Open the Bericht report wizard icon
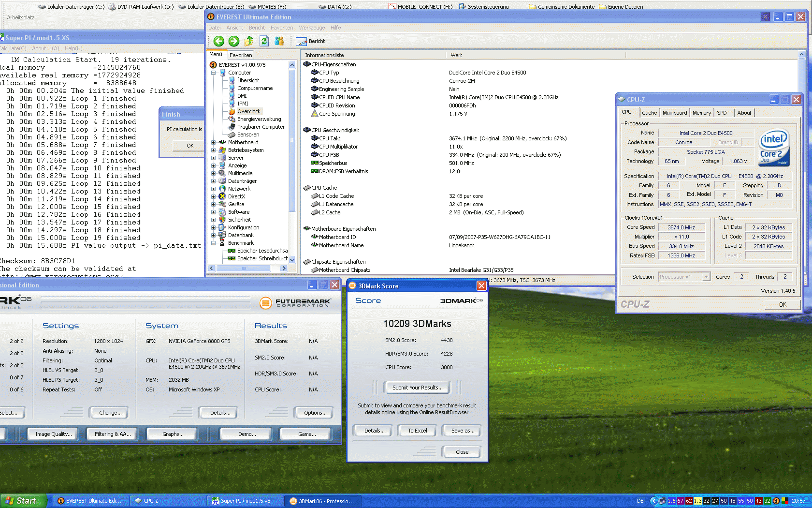The height and width of the screenshot is (508, 812). coord(301,42)
